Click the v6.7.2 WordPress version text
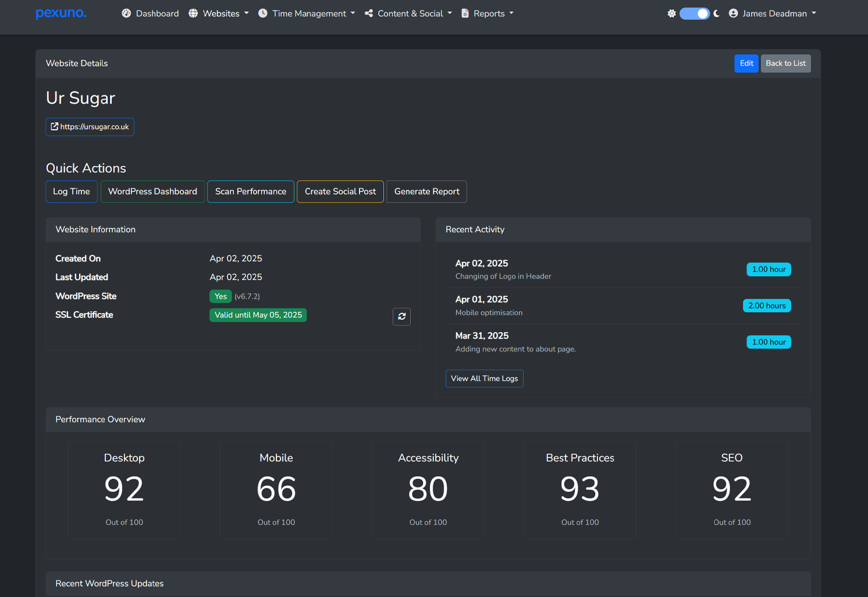Screen dimensions: 868x597 [x=247, y=296]
